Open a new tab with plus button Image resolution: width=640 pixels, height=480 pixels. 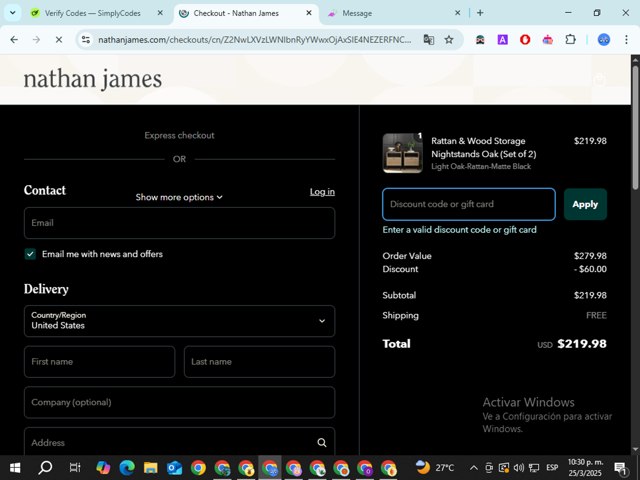click(480, 13)
